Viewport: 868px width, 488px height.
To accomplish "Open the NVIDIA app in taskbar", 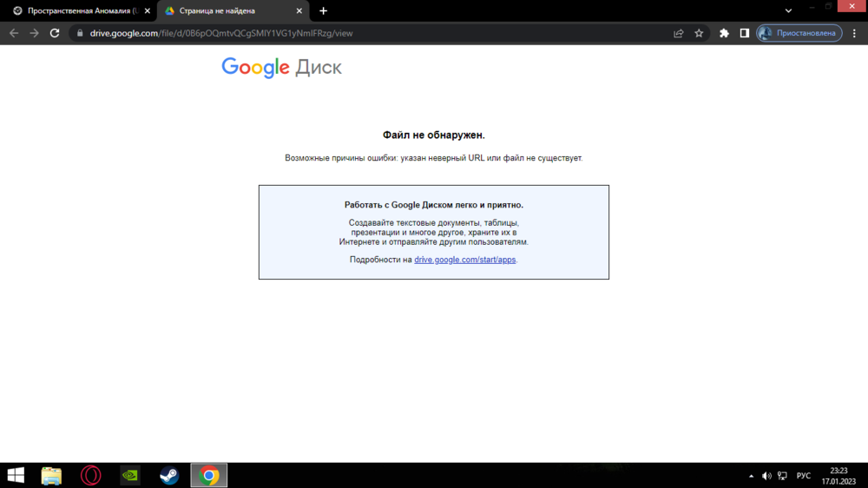I will (130, 475).
